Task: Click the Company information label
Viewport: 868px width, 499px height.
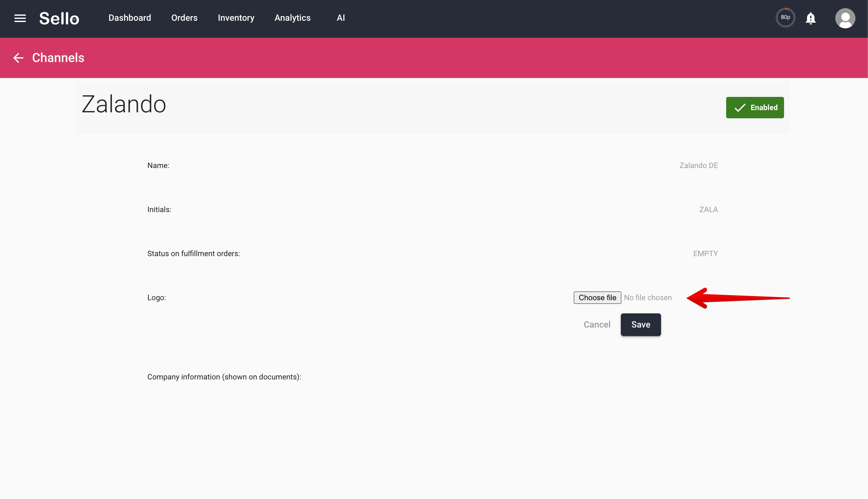Action: click(x=224, y=377)
